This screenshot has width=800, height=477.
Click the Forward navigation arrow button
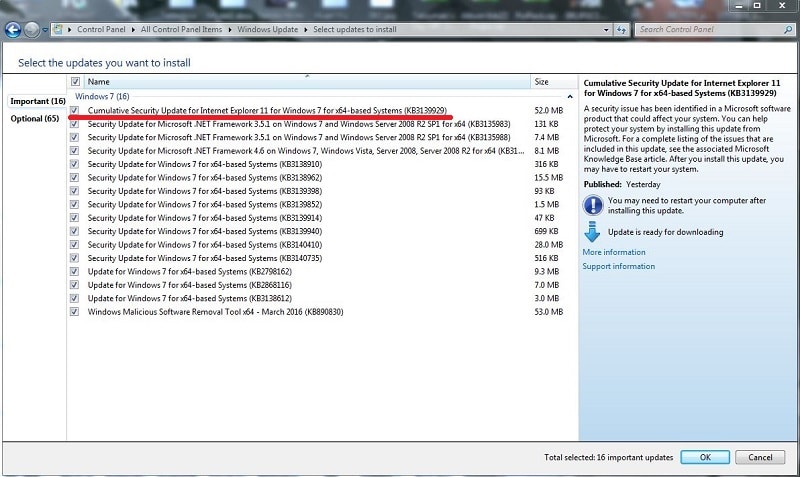pos(32,30)
